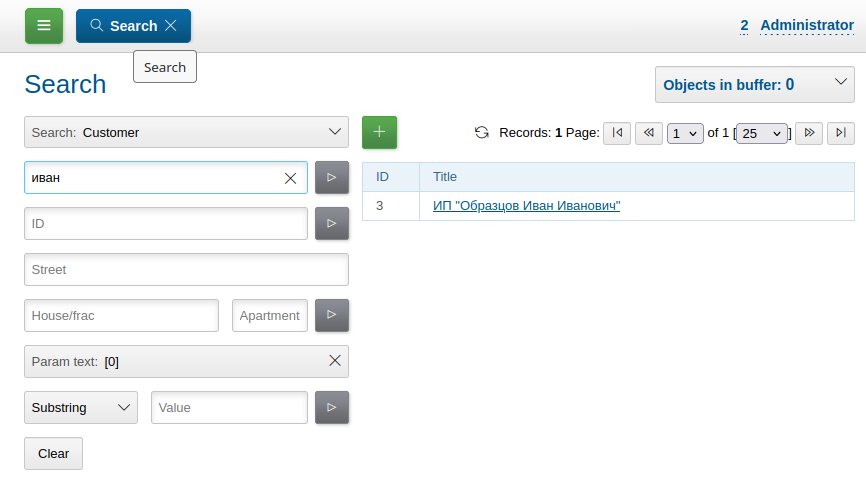Clear the Param text selection X
The image size is (866, 485).
click(x=335, y=361)
